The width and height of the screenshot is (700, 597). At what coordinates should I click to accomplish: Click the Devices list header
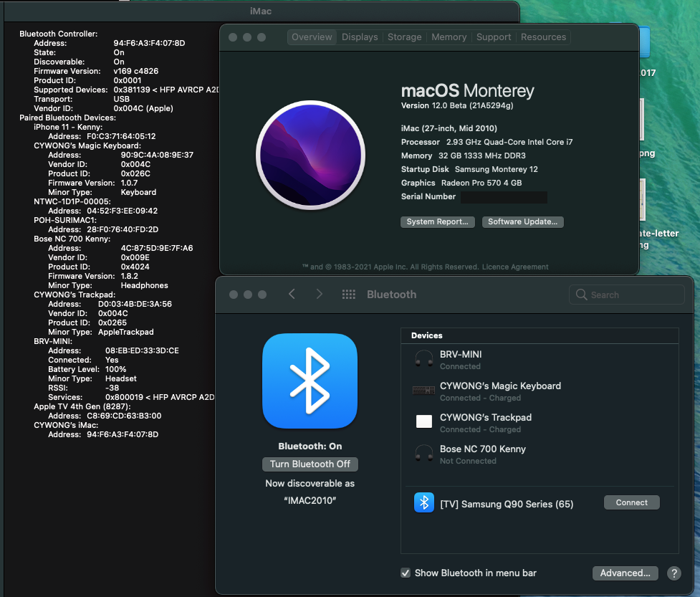pos(540,336)
